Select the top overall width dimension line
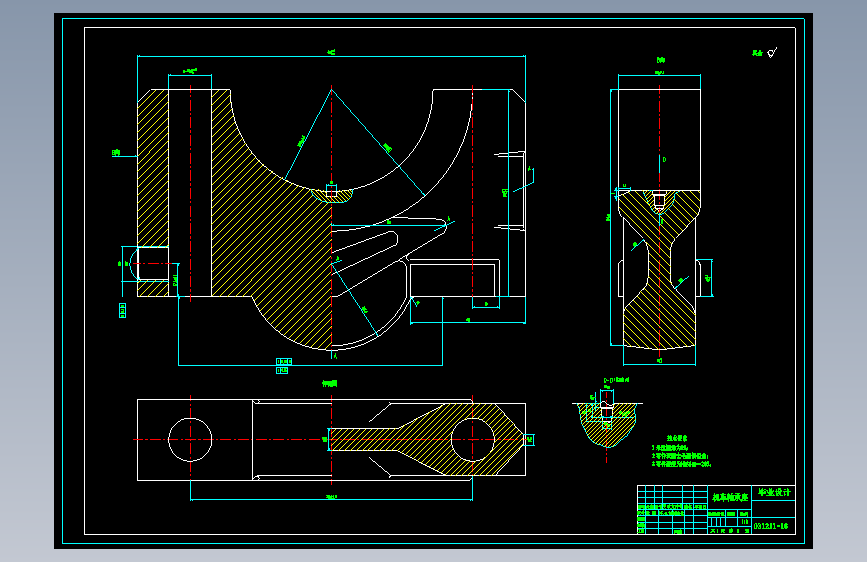Image resolution: width=867 pixels, height=562 pixels. click(331, 56)
